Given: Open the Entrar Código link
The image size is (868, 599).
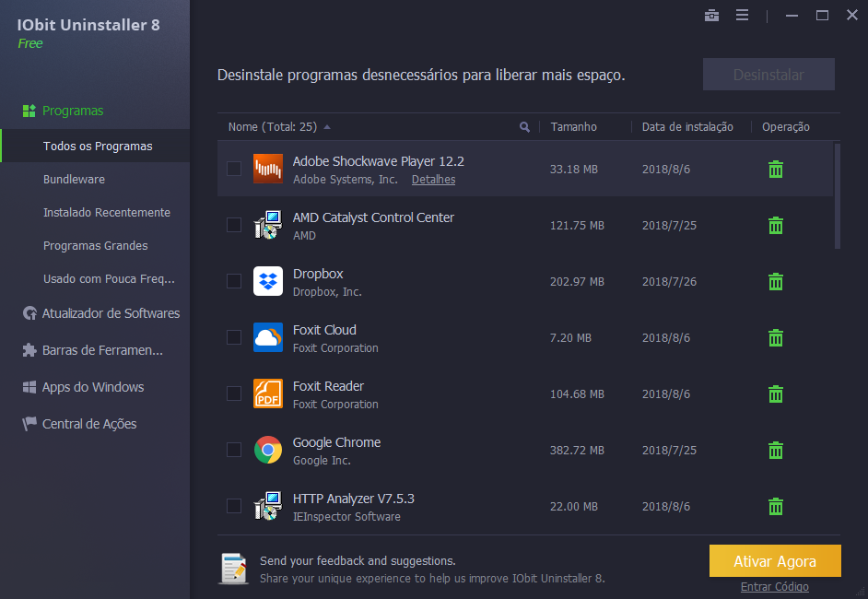Looking at the screenshot, I should click(774, 587).
